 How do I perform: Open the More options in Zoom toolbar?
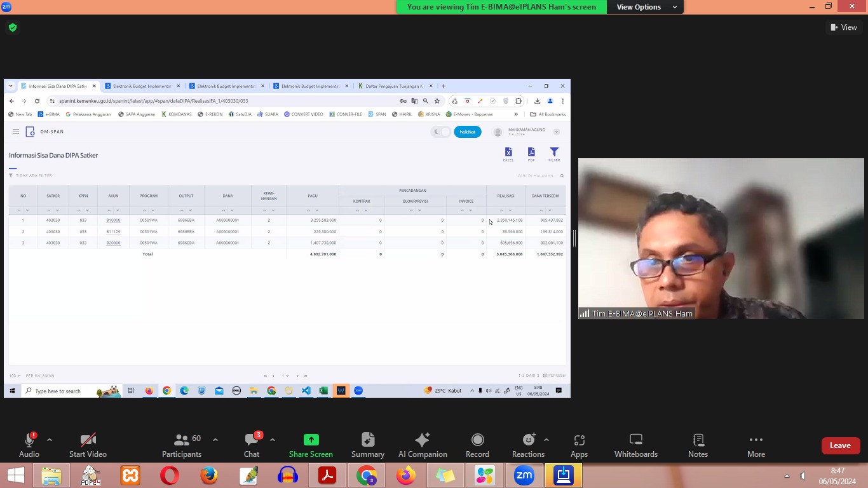(756, 445)
